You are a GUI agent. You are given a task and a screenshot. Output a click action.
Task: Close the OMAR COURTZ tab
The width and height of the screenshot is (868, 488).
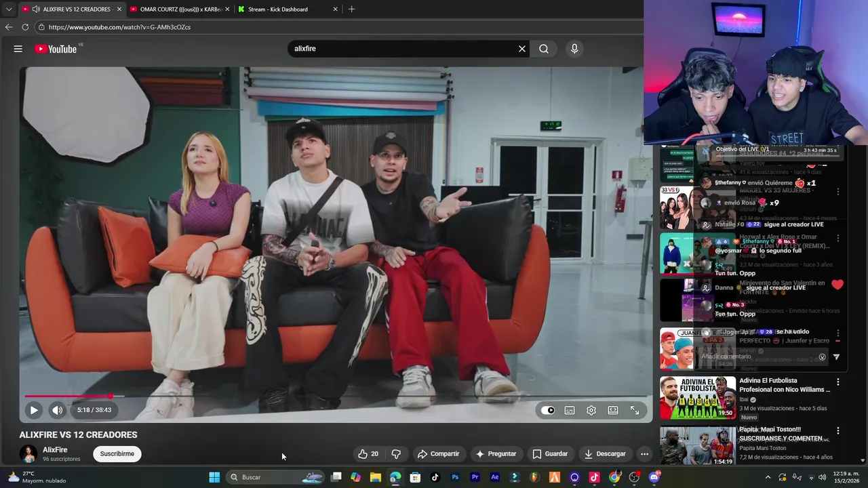pos(227,9)
